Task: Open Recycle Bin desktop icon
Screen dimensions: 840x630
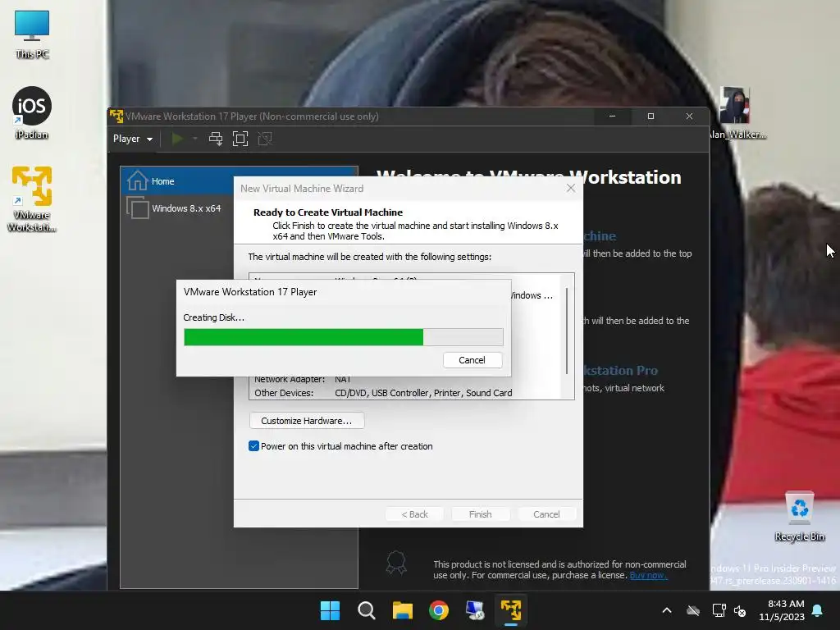Action: 799,517
